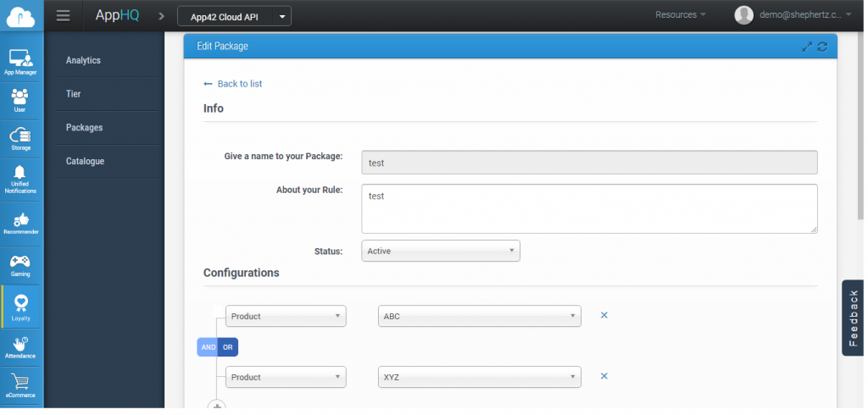Click the About your Rule text area
868x415 pixels.
point(589,208)
